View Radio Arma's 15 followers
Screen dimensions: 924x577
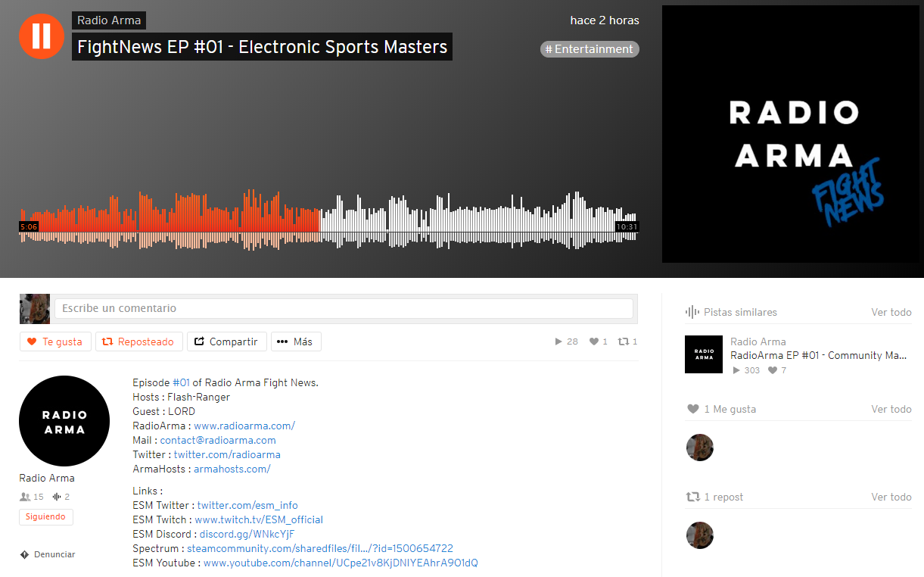tap(32, 497)
